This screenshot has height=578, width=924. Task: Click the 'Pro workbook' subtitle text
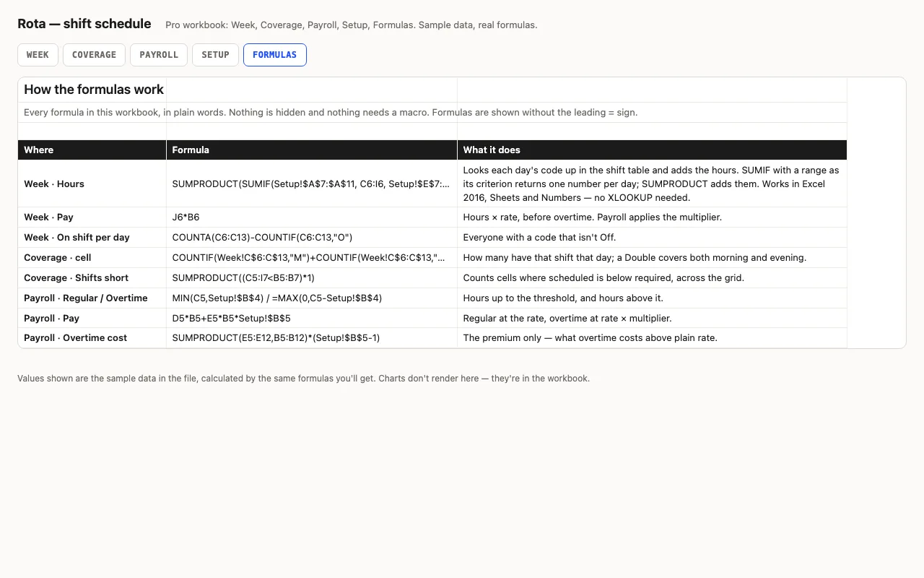coord(352,25)
